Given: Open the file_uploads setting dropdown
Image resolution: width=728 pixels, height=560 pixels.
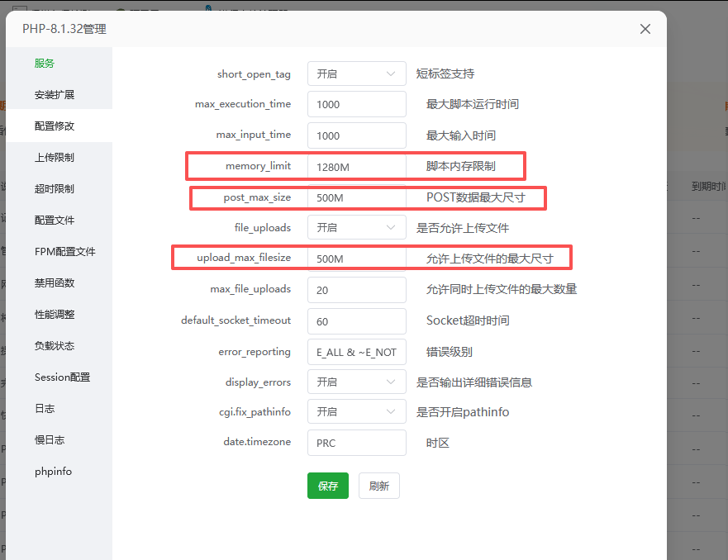Looking at the screenshot, I should tap(356, 227).
